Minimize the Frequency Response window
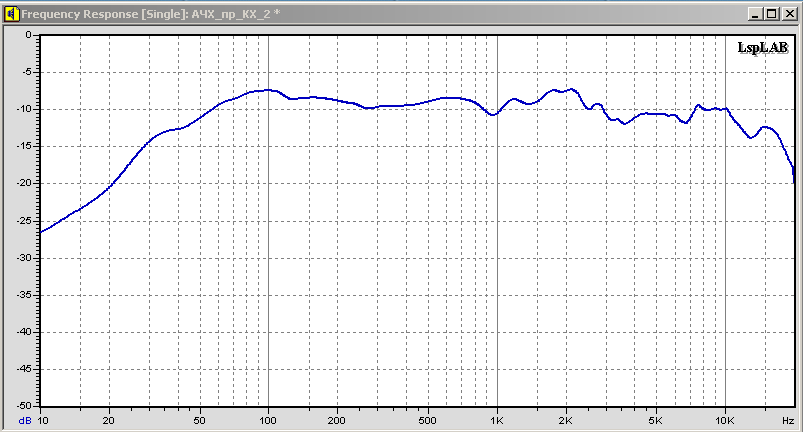The width and height of the screenshot is (803, 432). point(755,14)
